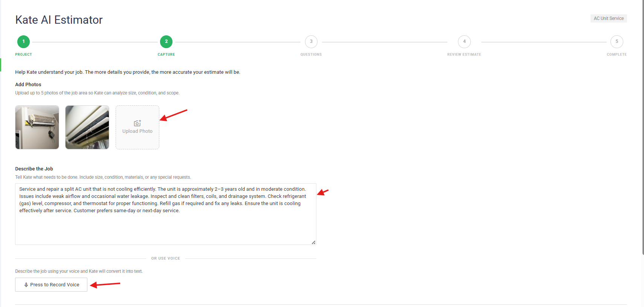This screenshot has height=307, width=644.
Task: Click the Add Photos section label
Action: [28, 85]
